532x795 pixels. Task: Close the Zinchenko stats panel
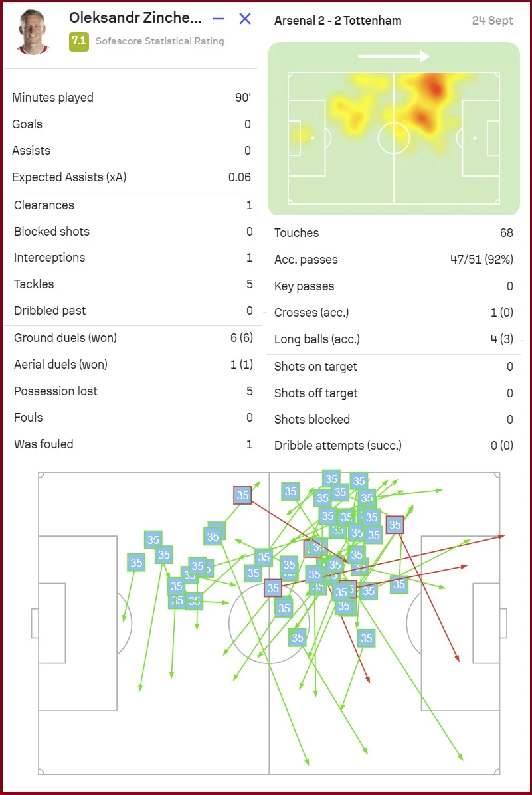pos(244,19)
